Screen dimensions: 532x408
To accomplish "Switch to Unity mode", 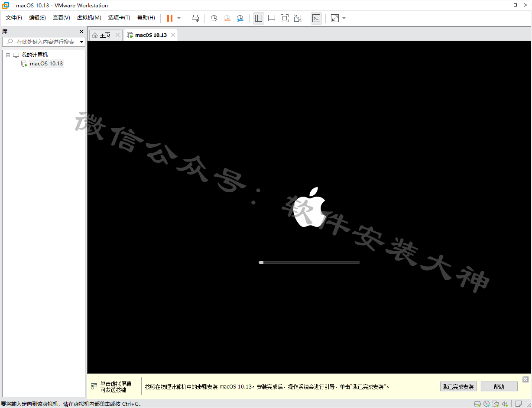I will [x=298, y=18].
